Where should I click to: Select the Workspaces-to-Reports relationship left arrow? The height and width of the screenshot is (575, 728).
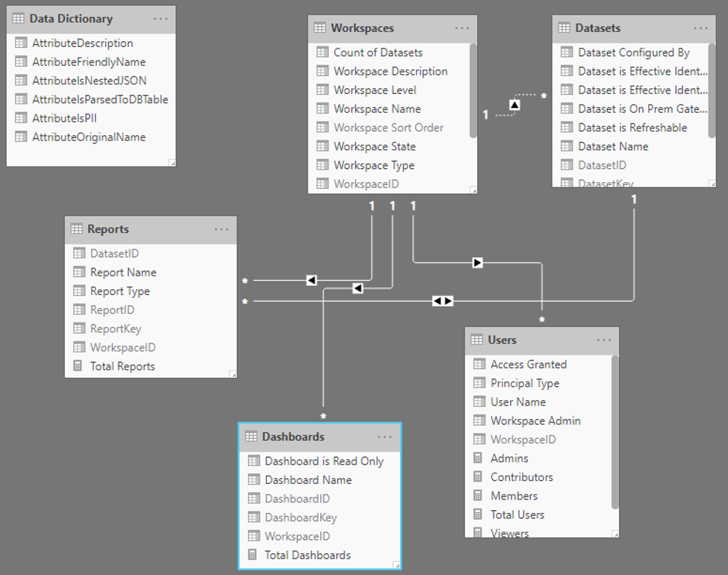click(311, 280)
